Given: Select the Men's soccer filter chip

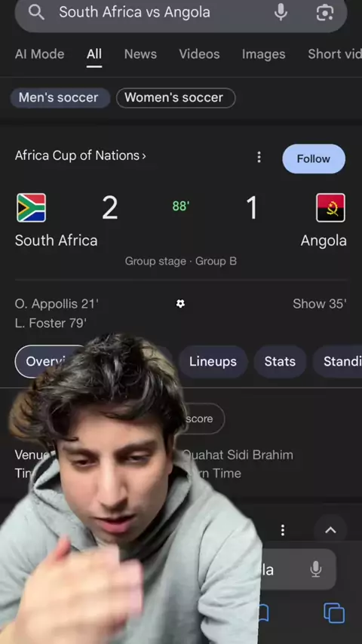Looking at the screenshot, I should coord(60,98).
